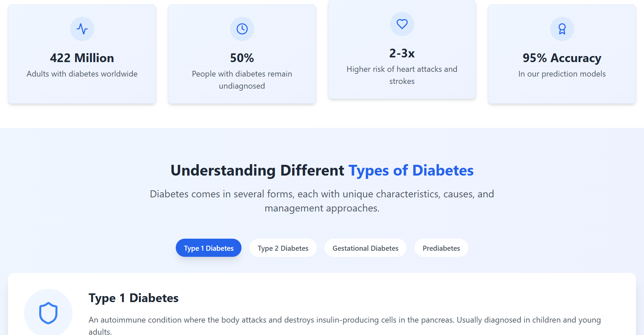
Task: Click the award ribbon icon
Action: 562,29
